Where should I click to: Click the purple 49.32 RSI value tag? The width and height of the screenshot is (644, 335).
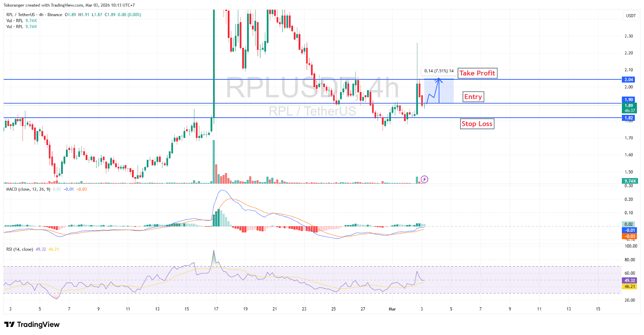[x=630, y=281]
